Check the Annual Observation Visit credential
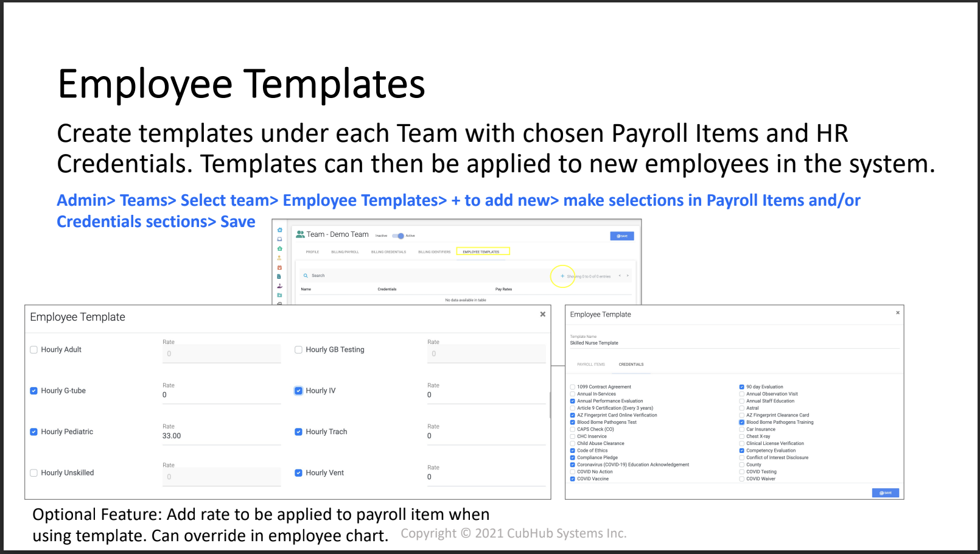 pos(742,394)
